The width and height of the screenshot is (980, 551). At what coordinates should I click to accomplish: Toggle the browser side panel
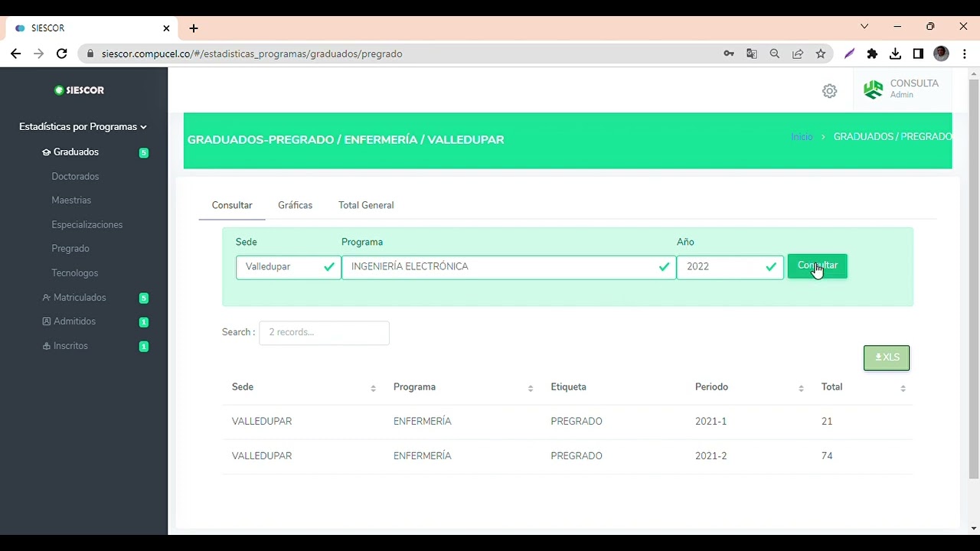pos(918,54)
